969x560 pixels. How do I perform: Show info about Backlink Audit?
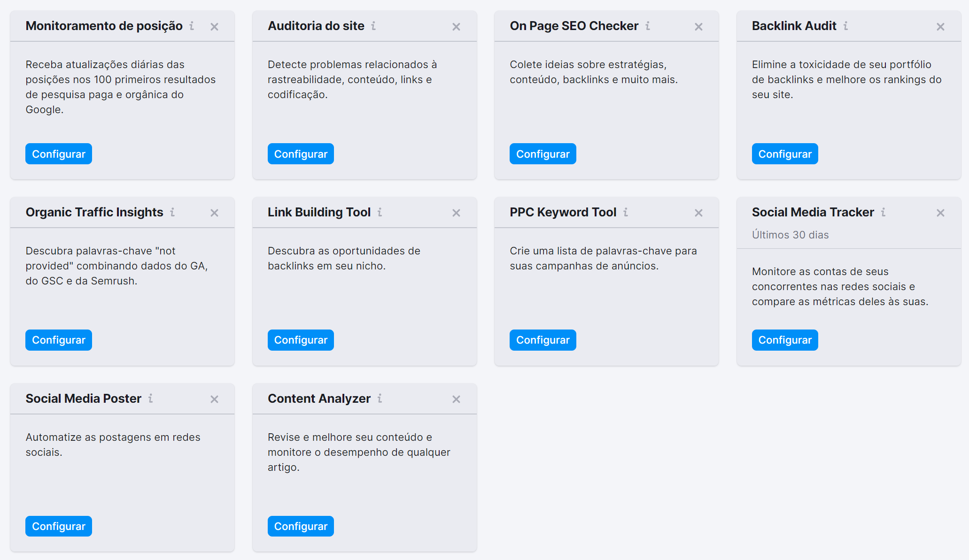(846, 27)
